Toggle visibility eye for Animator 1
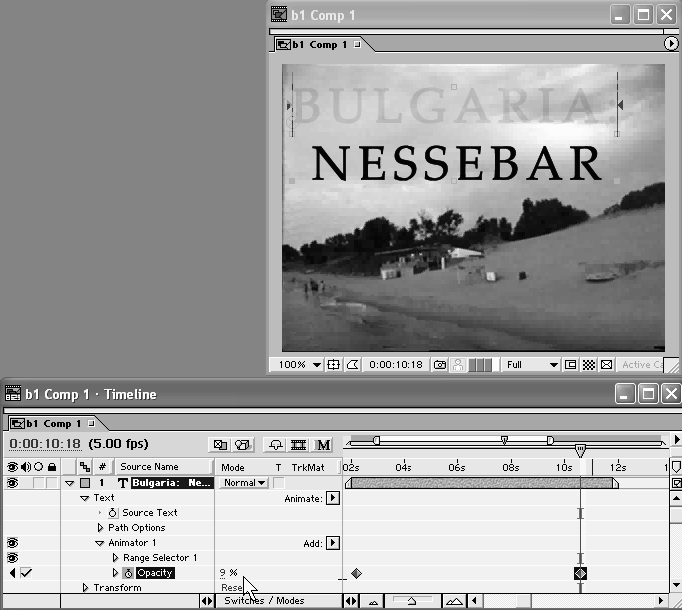The width and height of the screenshot is (682, 610). tap(13, 543)
